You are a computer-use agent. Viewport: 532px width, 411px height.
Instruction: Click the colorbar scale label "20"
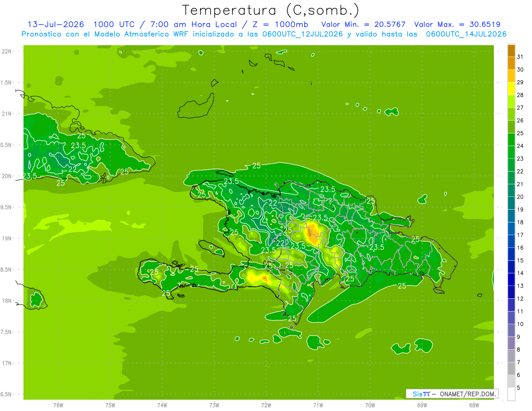click(520, 197)
